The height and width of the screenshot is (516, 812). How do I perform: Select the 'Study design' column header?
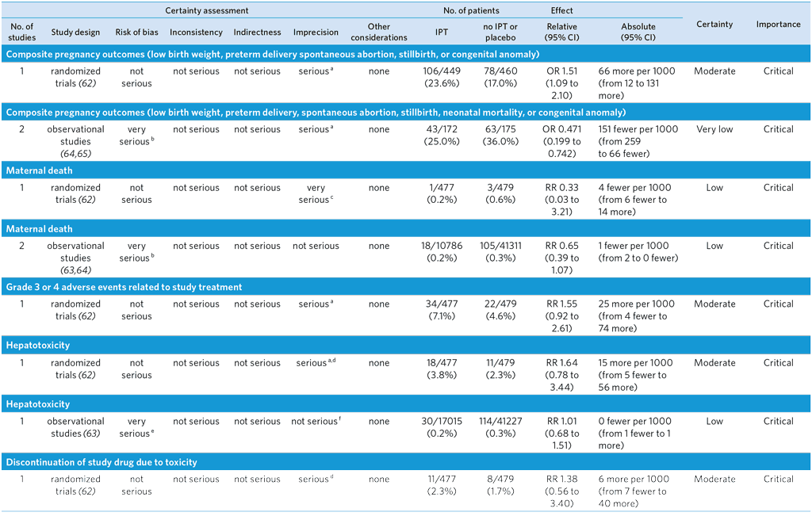click(76, 32)
